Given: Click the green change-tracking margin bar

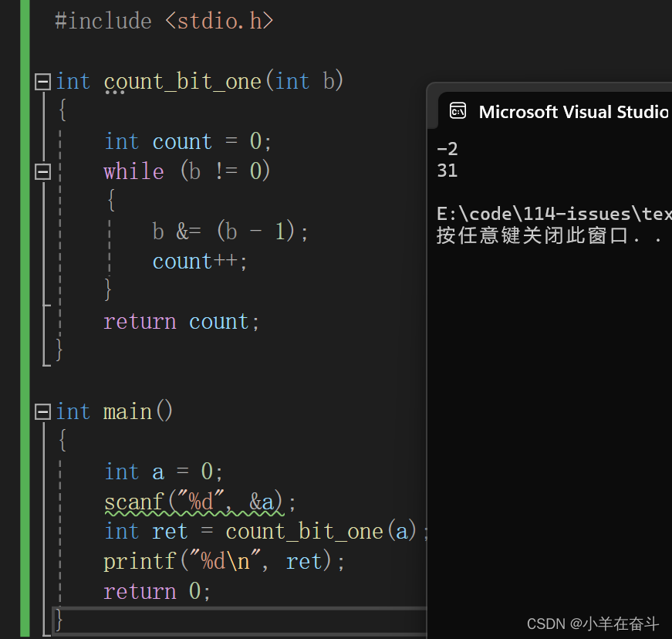Looking at the screenshot, I should [25, 319].
